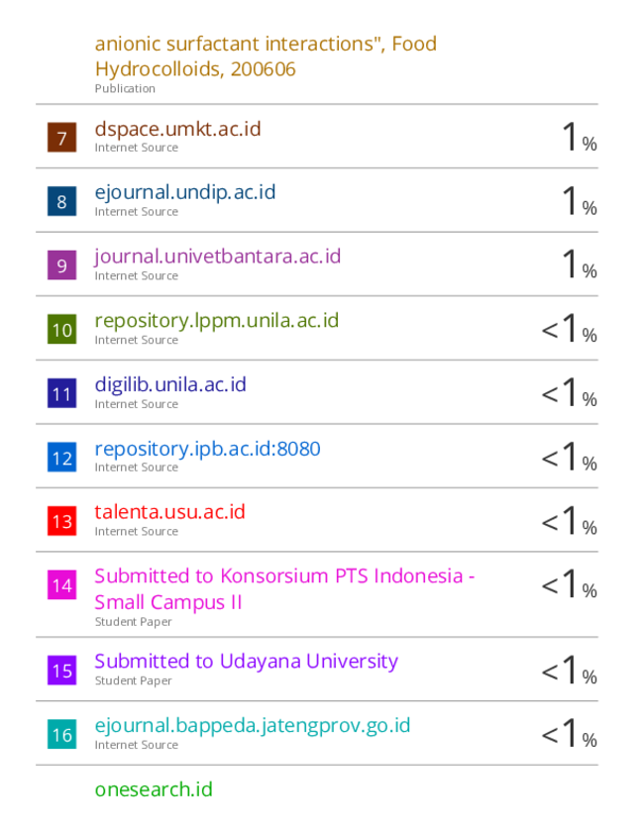Follow the talenta.usu.ac.id link
644x833 pixels.
tap(170, 512)
